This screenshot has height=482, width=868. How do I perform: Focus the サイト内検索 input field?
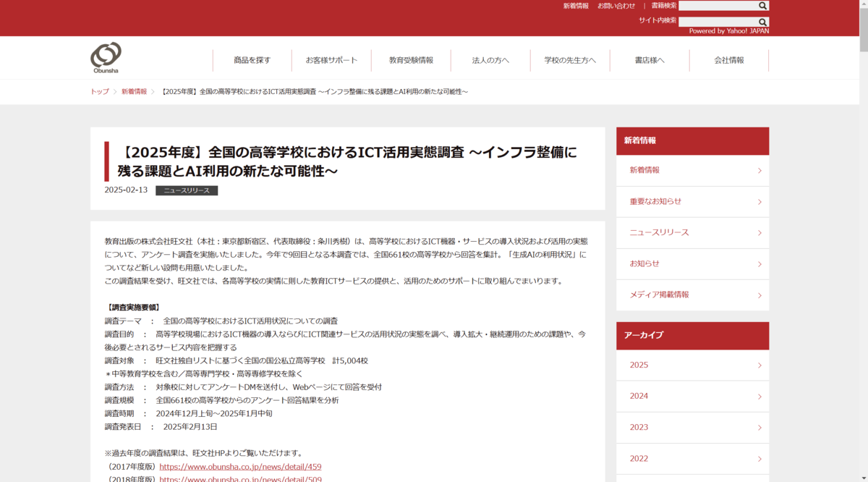coord(718,22)
